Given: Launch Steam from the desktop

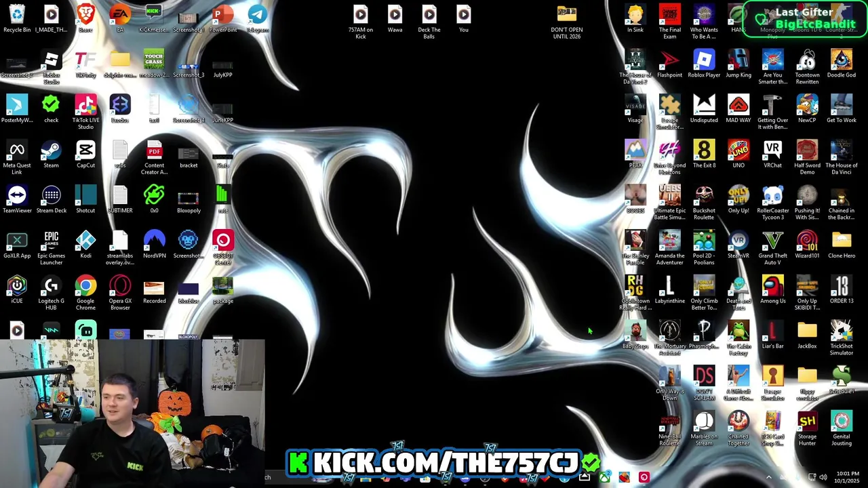Looking at the screenshot, I should click(52, 155).
